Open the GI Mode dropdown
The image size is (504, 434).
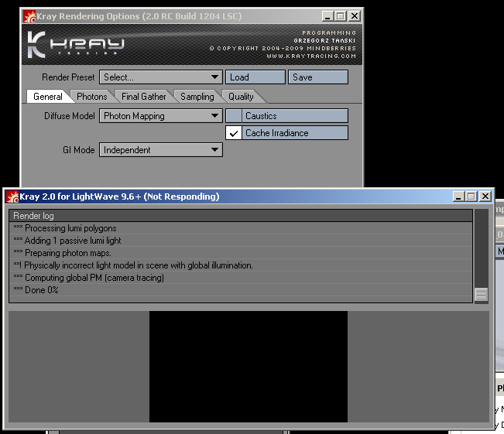[161, 150]
